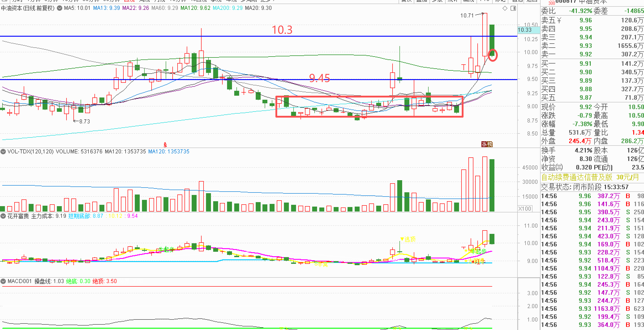Click the X100 volume scale label
The width and height of the screenshot is (644, 330).
pos(525,208)
